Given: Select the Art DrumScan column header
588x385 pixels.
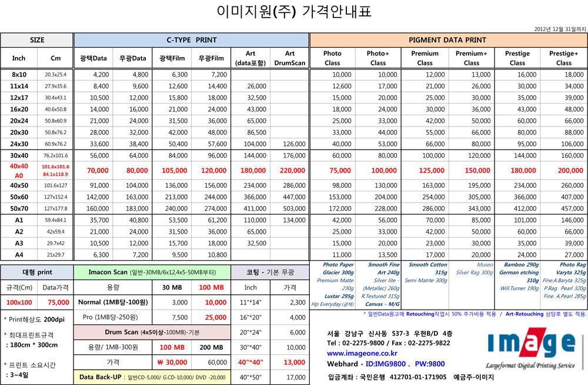Looking at the screenshot, I should point(290,58).
